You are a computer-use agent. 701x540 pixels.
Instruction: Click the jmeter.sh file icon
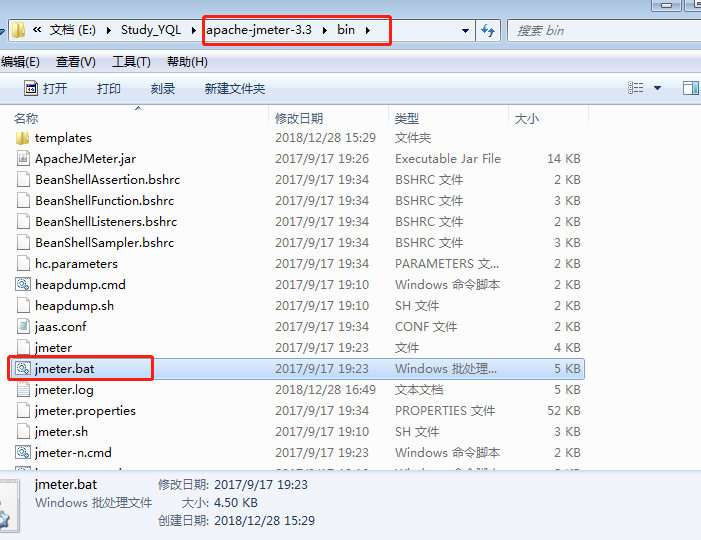pos(23,432)
